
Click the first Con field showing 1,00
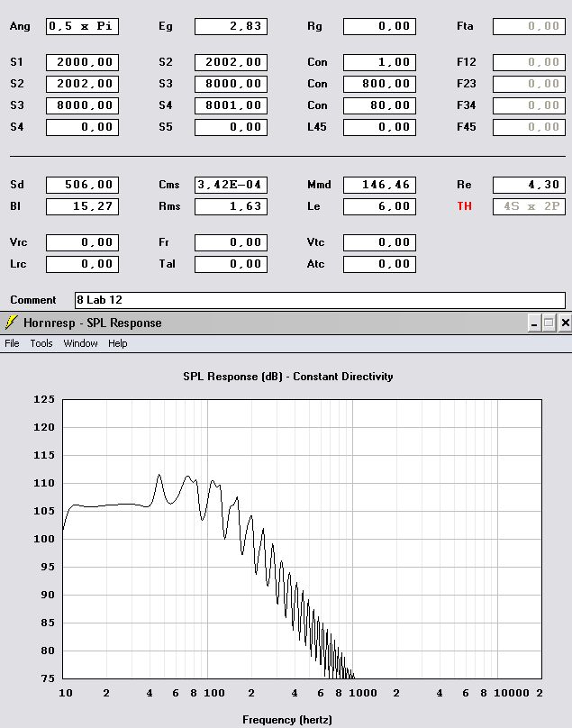click(379, 62)
